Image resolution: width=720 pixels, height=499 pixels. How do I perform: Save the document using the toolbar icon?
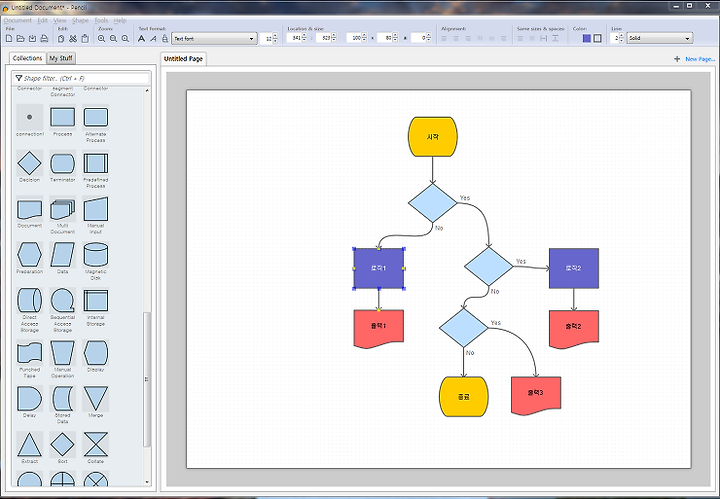32,39
